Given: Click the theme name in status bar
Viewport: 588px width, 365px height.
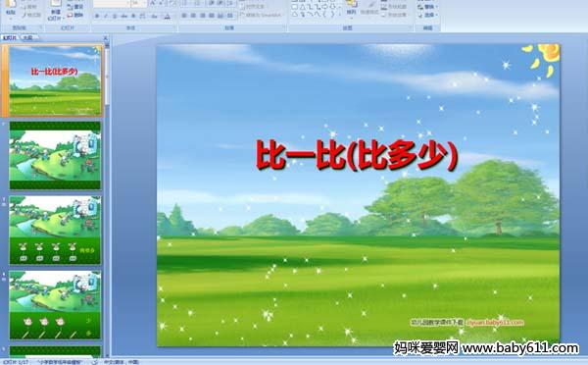Looking at the screenshot, I should pyautogui.click(x=60, y=362).
